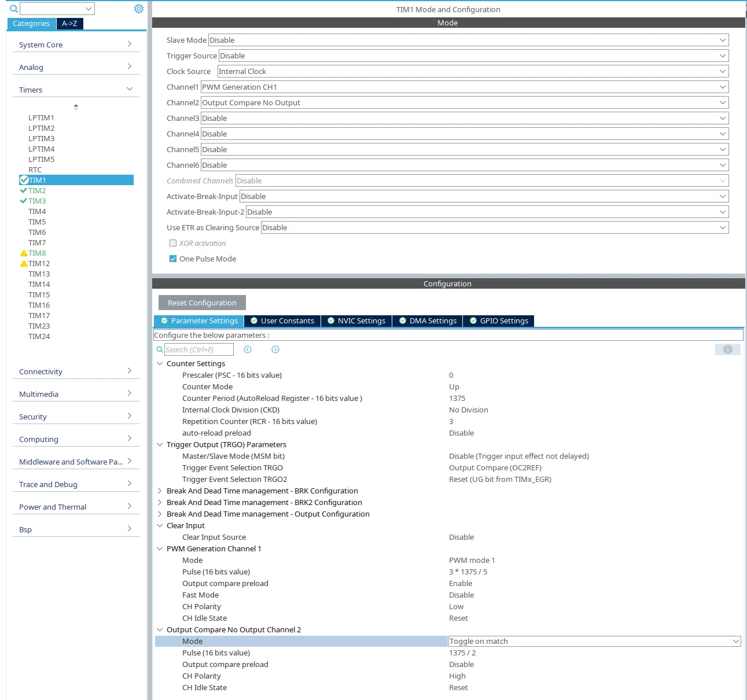
Task: Click the Counter Period value 1375
Action: [x=457, y=398]
